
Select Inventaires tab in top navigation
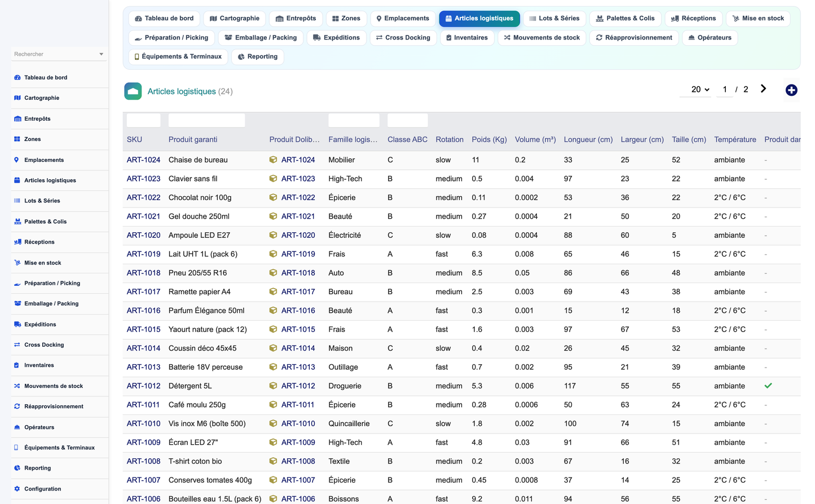coord(467,38)
